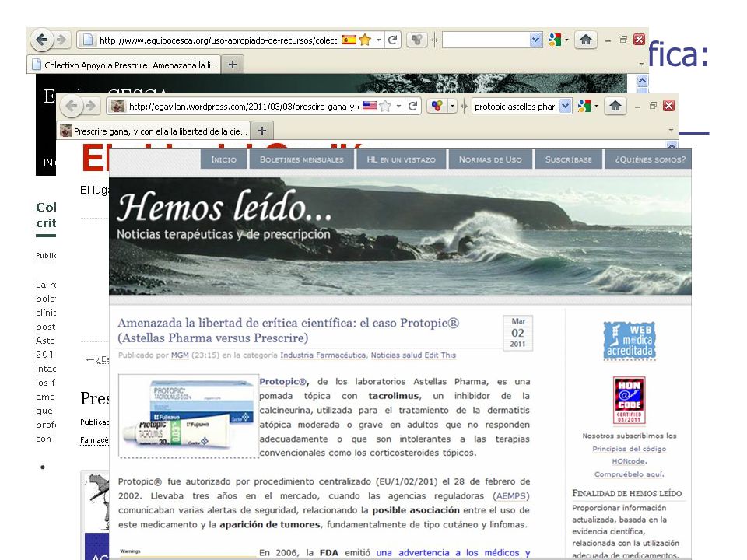Open search history dropdown in equipocesca window

(536, 40)
